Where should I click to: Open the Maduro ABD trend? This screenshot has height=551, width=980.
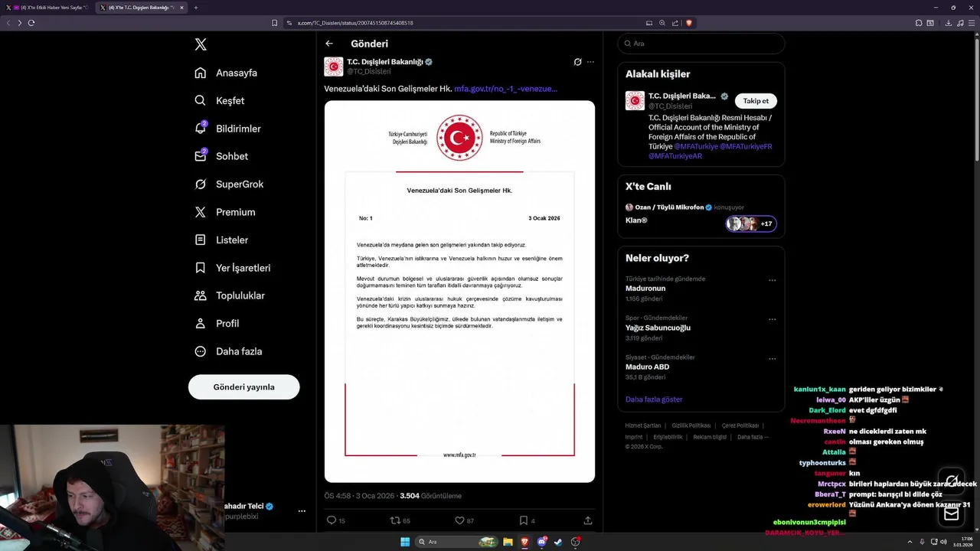[x=647, y=367]
